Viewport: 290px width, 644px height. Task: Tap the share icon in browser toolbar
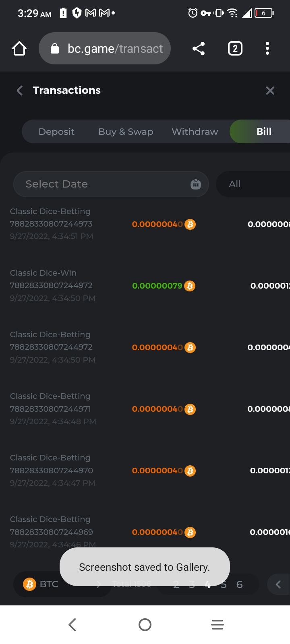199,49
